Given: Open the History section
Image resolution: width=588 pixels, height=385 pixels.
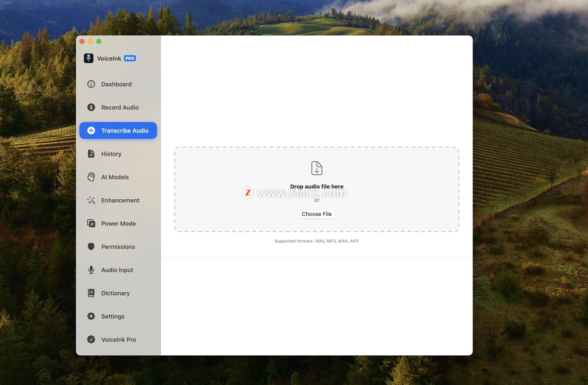Looking at the screenshot, I should (118, 154).
